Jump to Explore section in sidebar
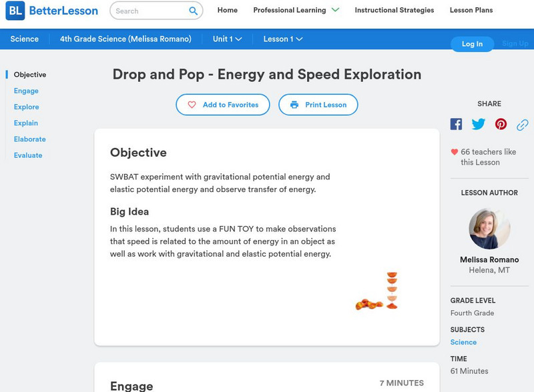Screen dimensions: 534x392 point(26,107)
